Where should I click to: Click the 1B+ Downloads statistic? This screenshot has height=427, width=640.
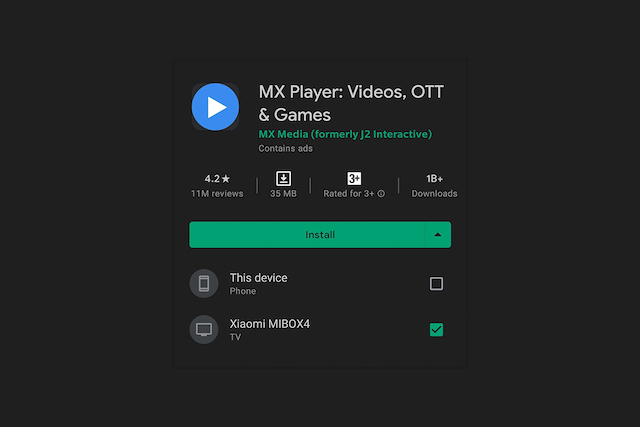[434, 186]
